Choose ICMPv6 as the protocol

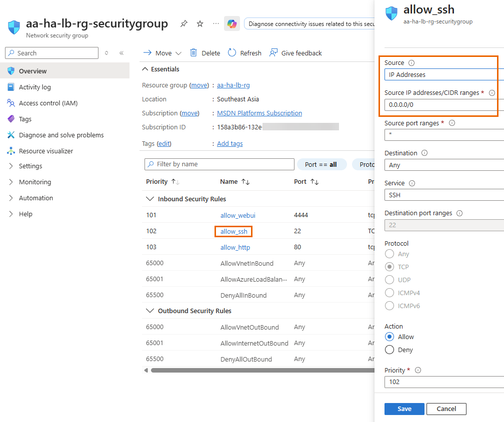click(389, 306)
